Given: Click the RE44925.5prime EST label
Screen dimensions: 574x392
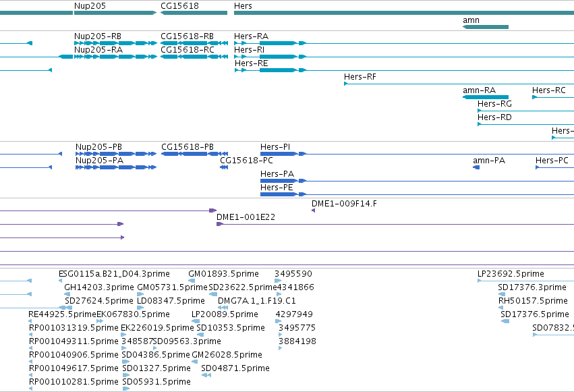Looking at the screenshot, I should click(x=63, y=314).
